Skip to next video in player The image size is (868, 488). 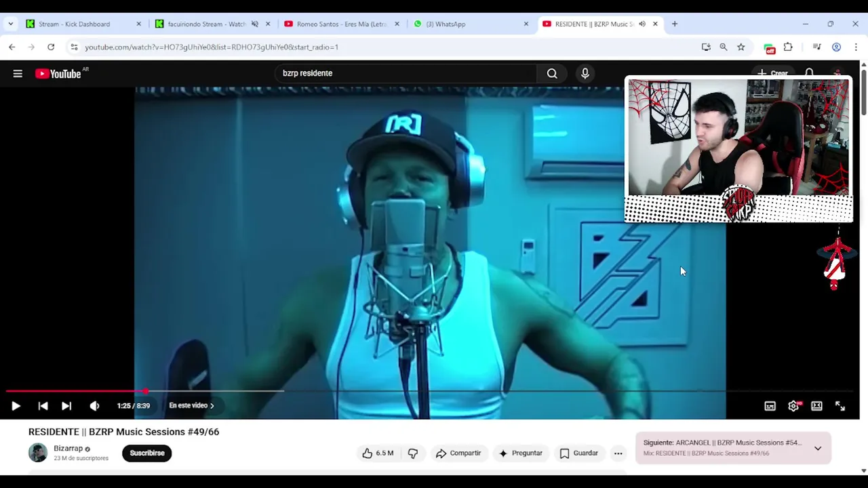tap(66, 405)
